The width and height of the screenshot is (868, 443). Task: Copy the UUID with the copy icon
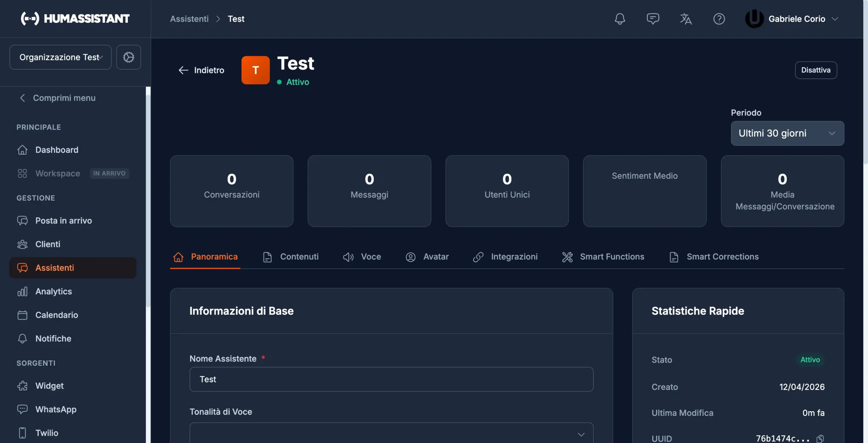(820, 439)
